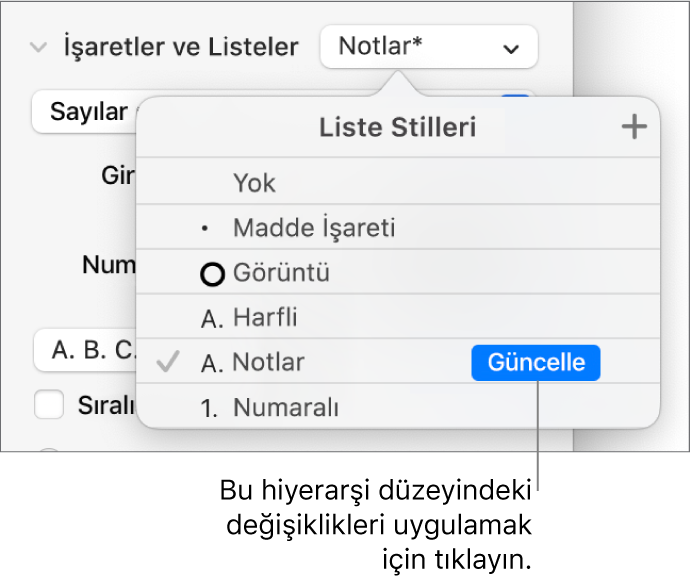
Task: Open the A. B. C. number format dropdown
Action: click(x=86, y=350)
